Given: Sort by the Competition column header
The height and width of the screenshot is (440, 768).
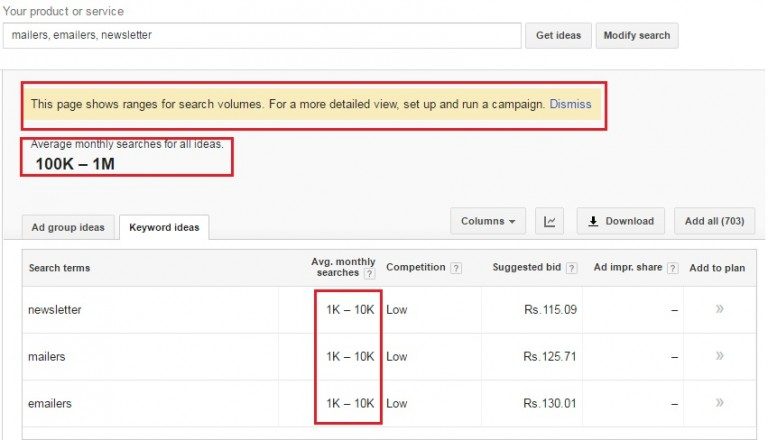Looking at the screenshot, I should (415, 267).
